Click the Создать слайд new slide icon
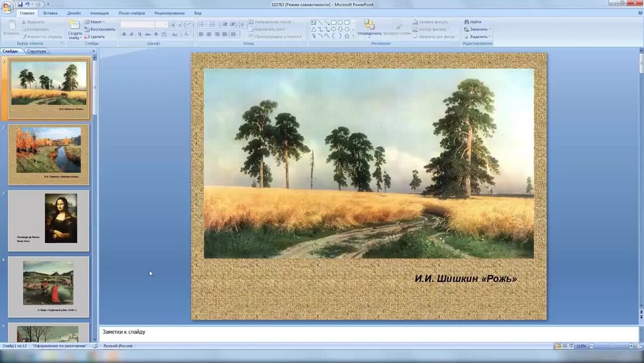644x363 pixels. pos(75,24)
